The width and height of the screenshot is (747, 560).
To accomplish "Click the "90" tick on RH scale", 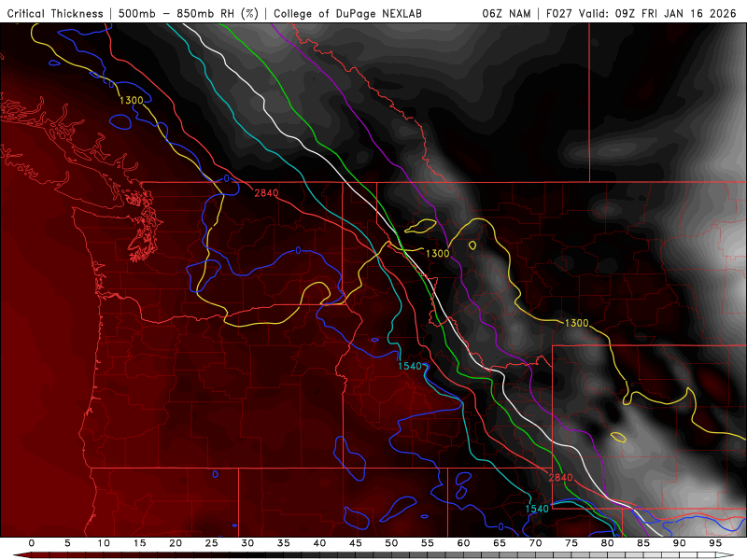I will pyautogui.click(x=680, y=543).
